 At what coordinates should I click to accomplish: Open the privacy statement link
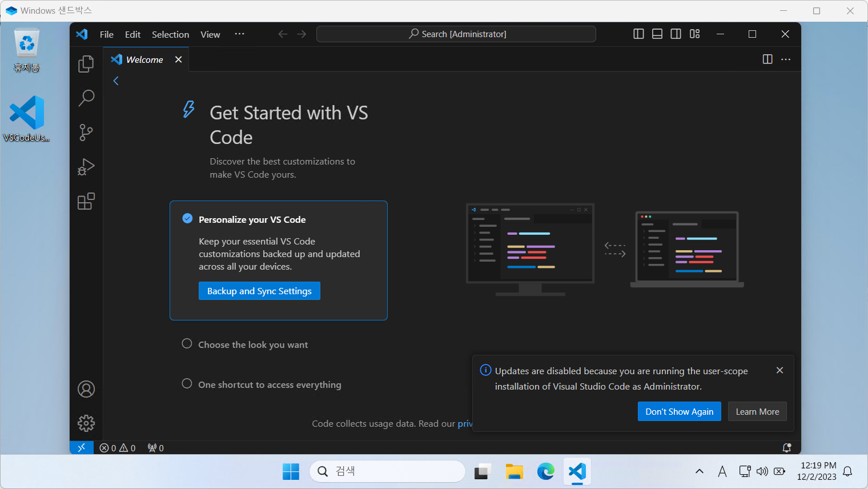point(465,423)
